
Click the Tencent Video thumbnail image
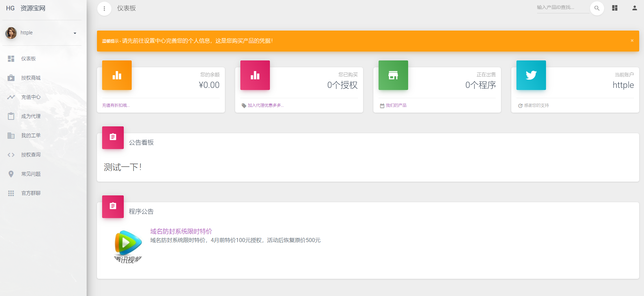128,247
